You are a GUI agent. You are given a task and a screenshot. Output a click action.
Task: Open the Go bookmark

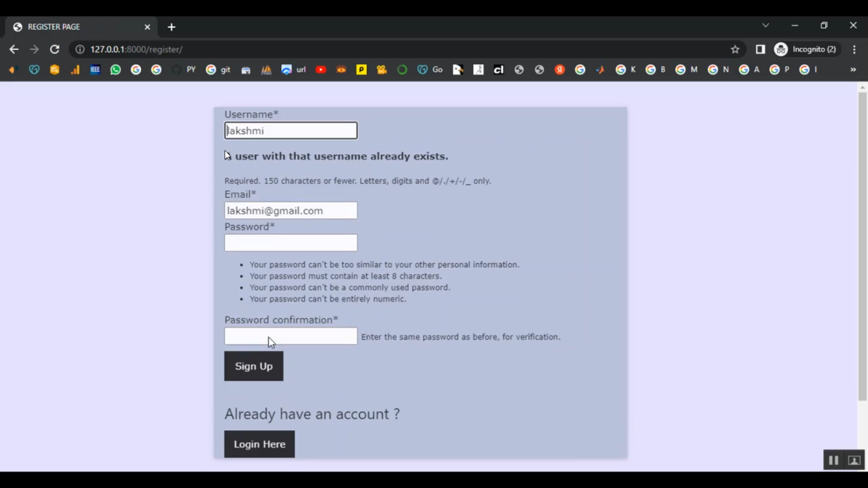tap(430, 70)
